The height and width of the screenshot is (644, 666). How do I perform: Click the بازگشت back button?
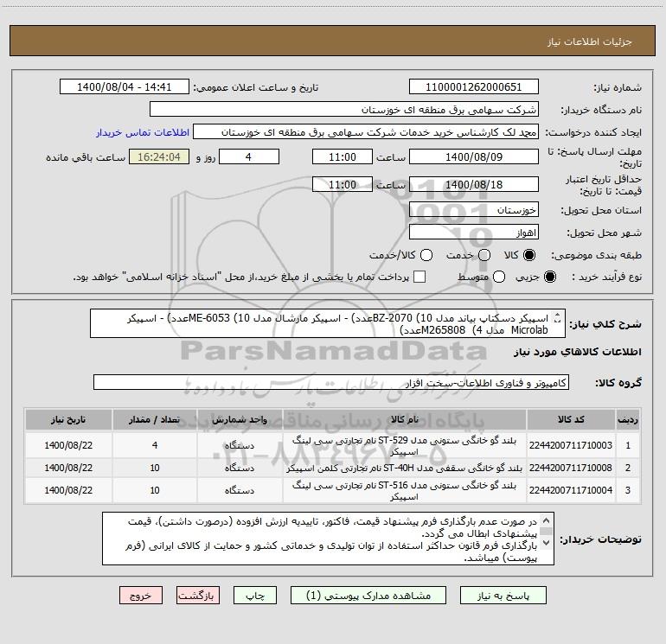tap(198, 596)
